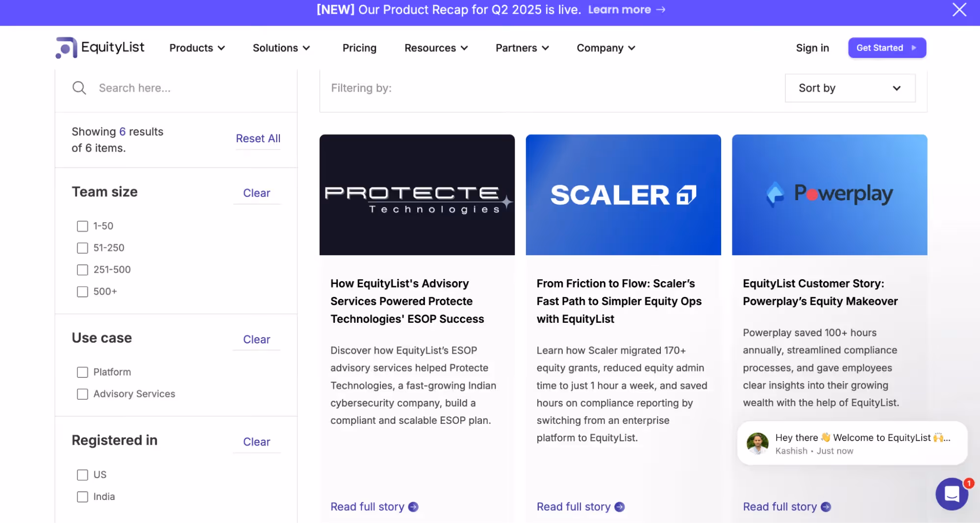Open the chat messenger bubble icon
The image size is (980, 523).
[952, 494]
